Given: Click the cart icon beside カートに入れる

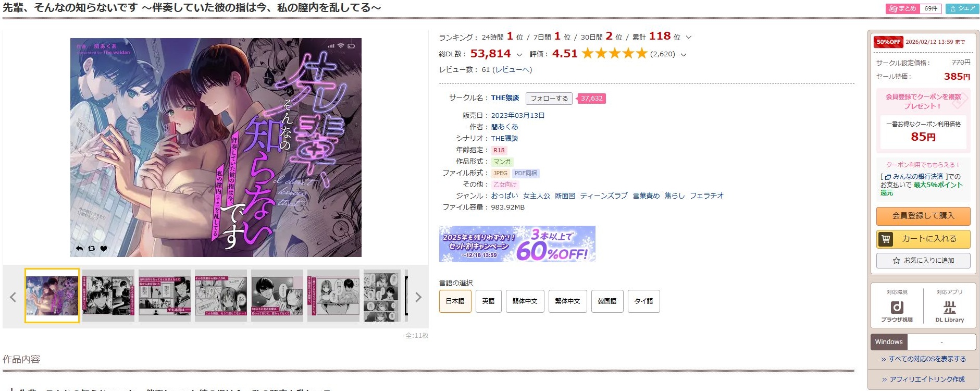Looking at the screenshot, I should coord(885,239).
